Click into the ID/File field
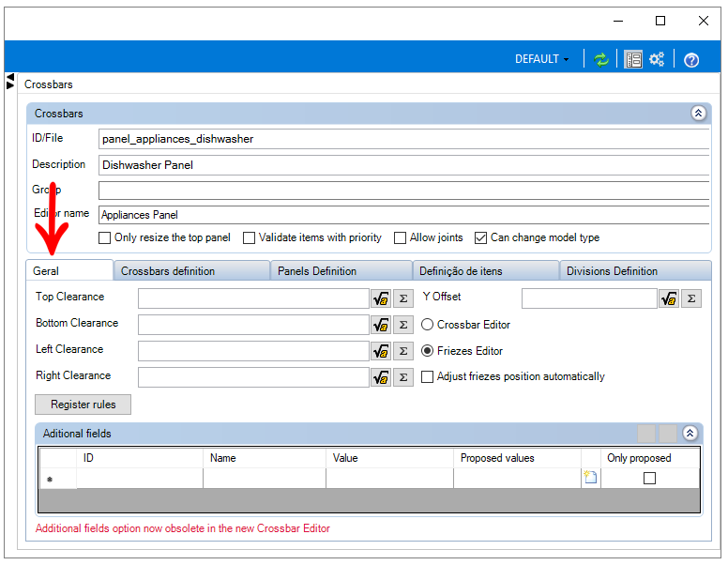The width and height of the screenshot is (728, 565). 404,139
